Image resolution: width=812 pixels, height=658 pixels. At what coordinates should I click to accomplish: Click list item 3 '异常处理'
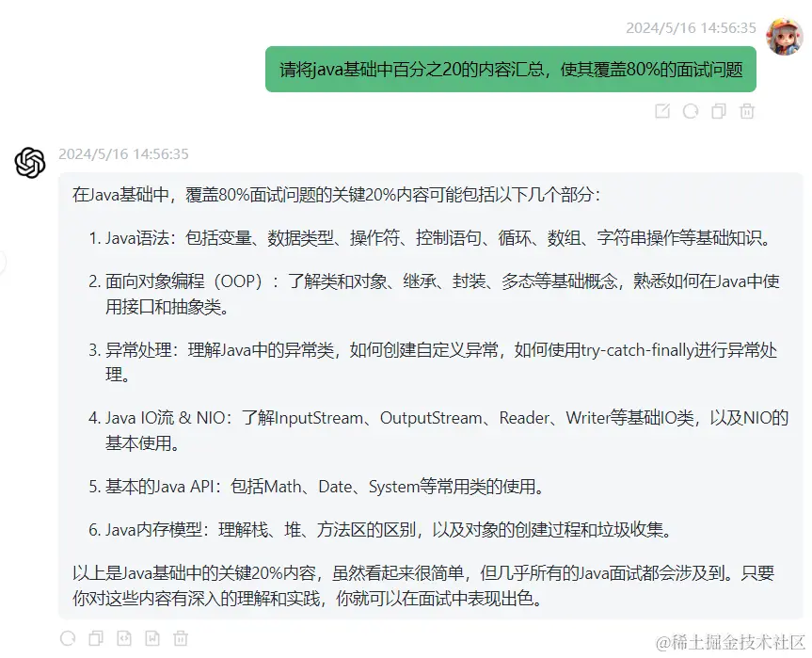coord(433,362)
